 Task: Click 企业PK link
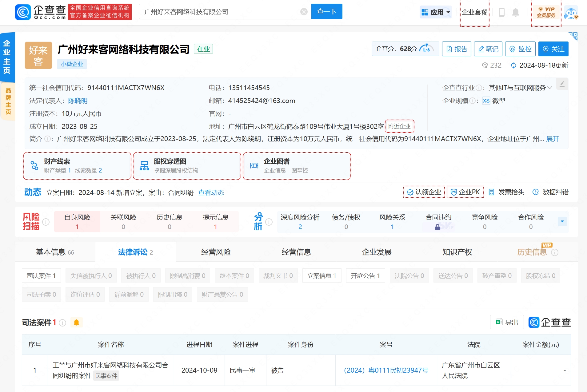pyautogui.click(x=465, y=192)
